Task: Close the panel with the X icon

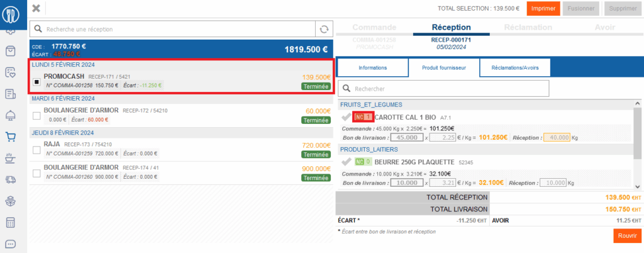Action: pyautogui.click(x=36, y=8)
